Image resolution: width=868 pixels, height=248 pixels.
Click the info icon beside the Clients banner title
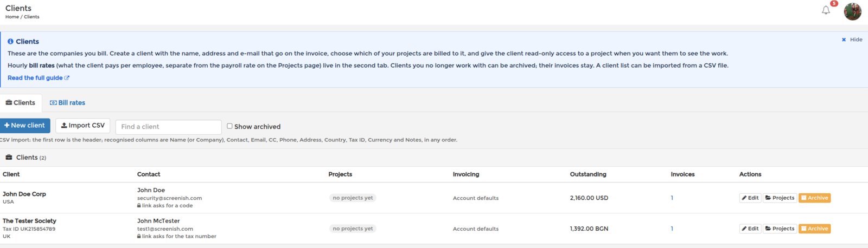[10, 42]
